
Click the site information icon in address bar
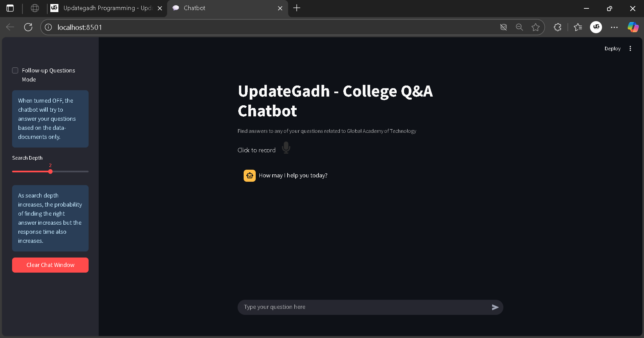[x=48, y=27]
